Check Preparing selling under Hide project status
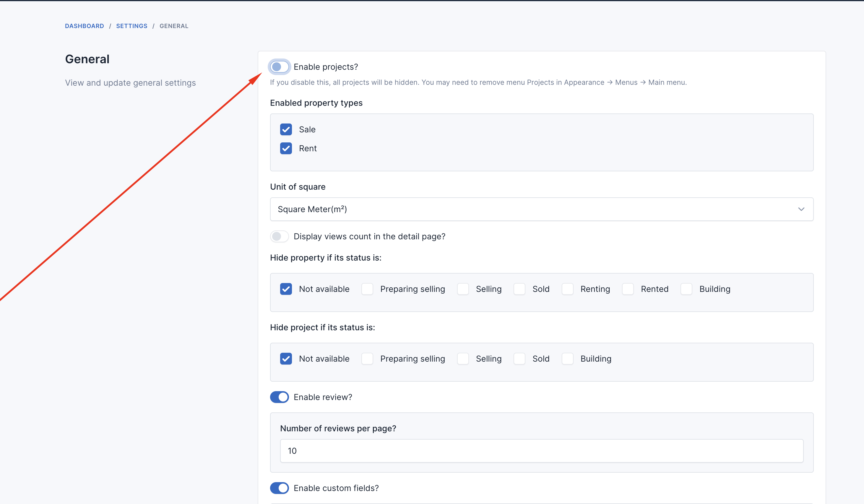The width and height of the screenshot is (864, 504). [367, 359]
